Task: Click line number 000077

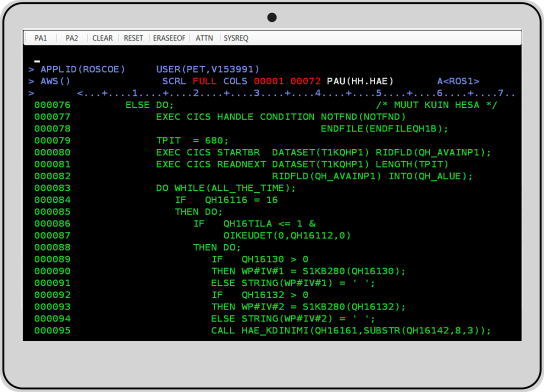Action: point(52,117)
